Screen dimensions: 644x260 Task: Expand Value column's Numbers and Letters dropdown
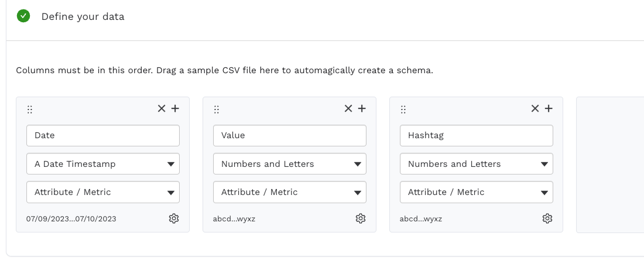[x=290, y=164]
